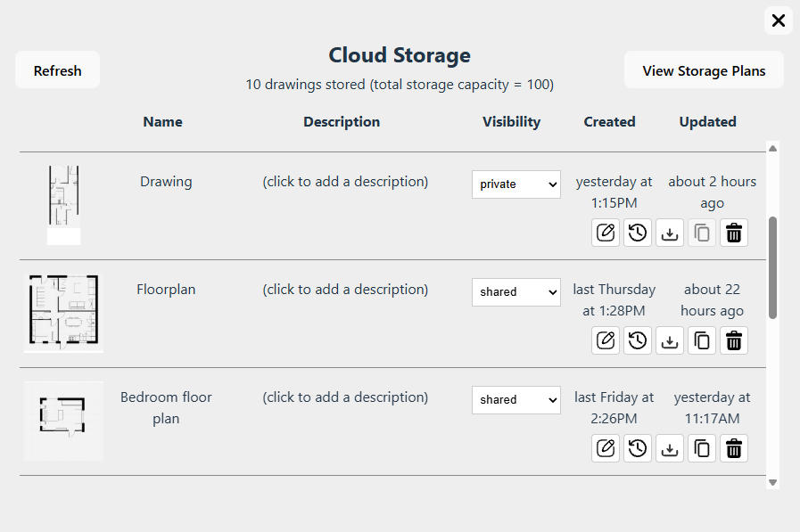Trash the Drawing row entry
The image size is (800, 532).
(734, 233)
